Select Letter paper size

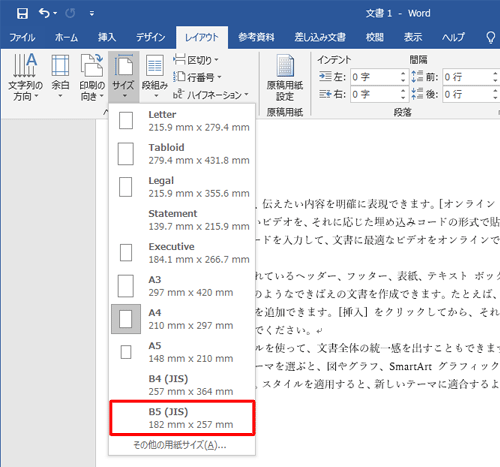[182, 121]
